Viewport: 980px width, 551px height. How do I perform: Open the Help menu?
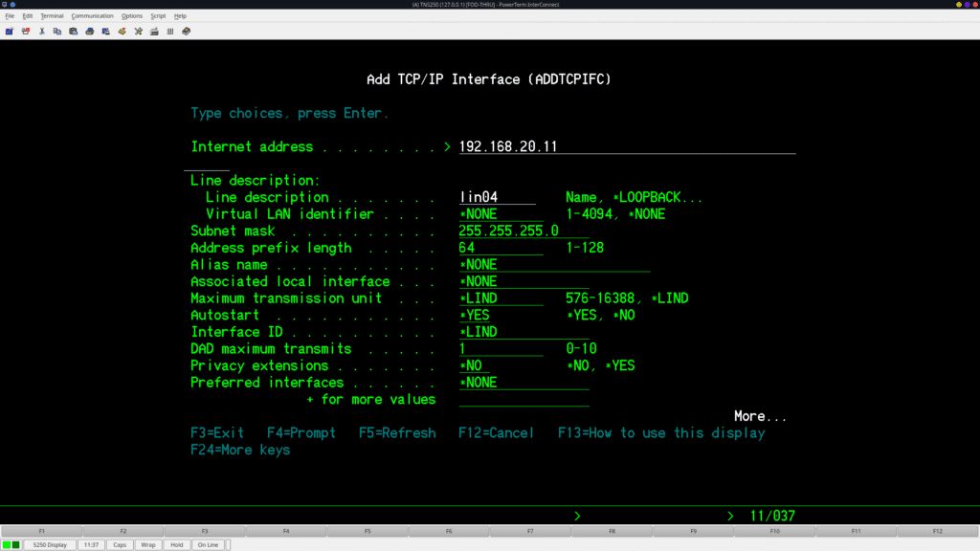[x=180, y=15]
